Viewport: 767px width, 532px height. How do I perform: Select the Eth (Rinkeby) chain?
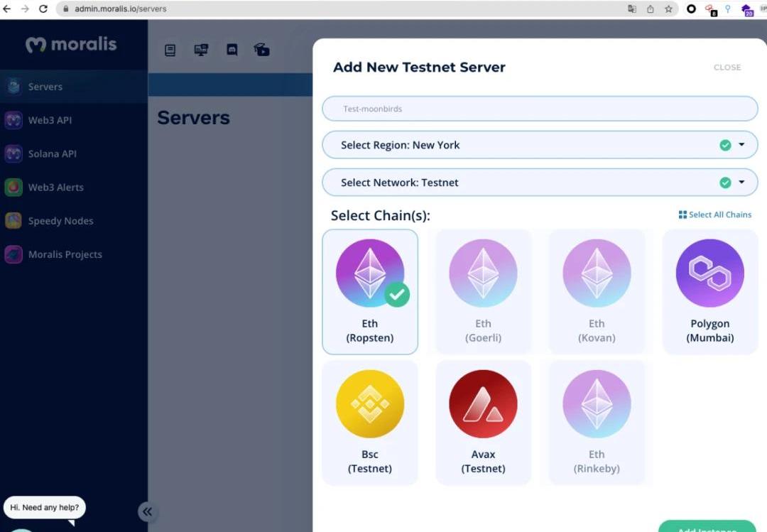click(x=597, y=423)
